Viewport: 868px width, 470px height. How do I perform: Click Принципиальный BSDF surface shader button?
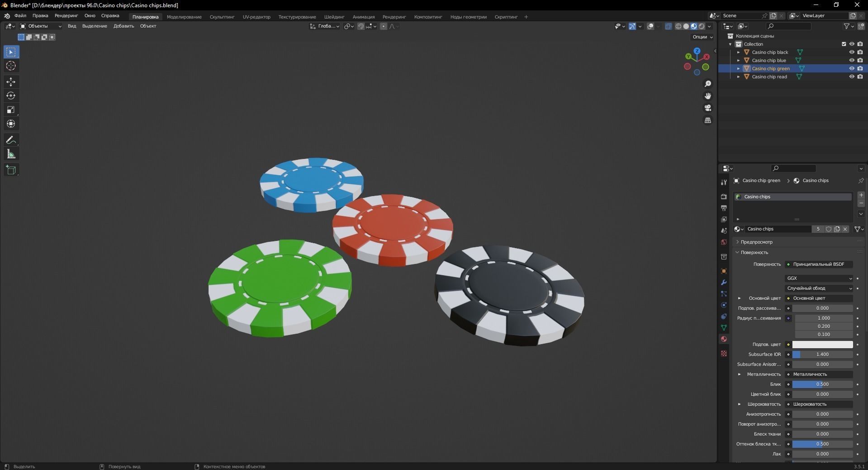[819, 264]
